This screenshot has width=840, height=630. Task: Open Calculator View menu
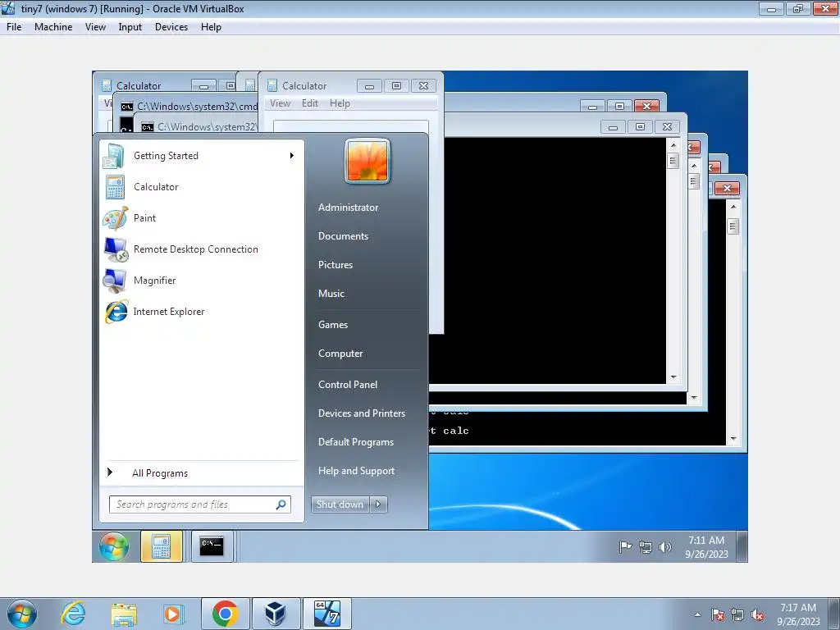point(280,103)
